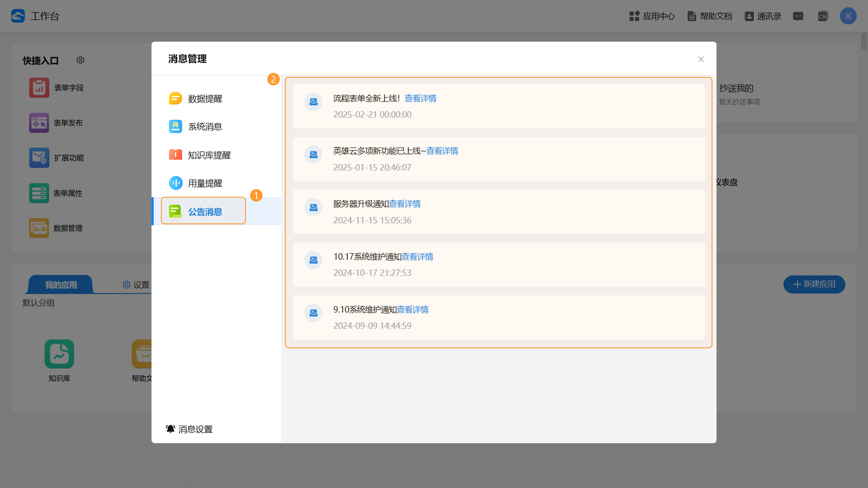The width and height of the screenshot is (868, 488).
Task: Switch to 我的应用 tab
Action: (61, 284)
